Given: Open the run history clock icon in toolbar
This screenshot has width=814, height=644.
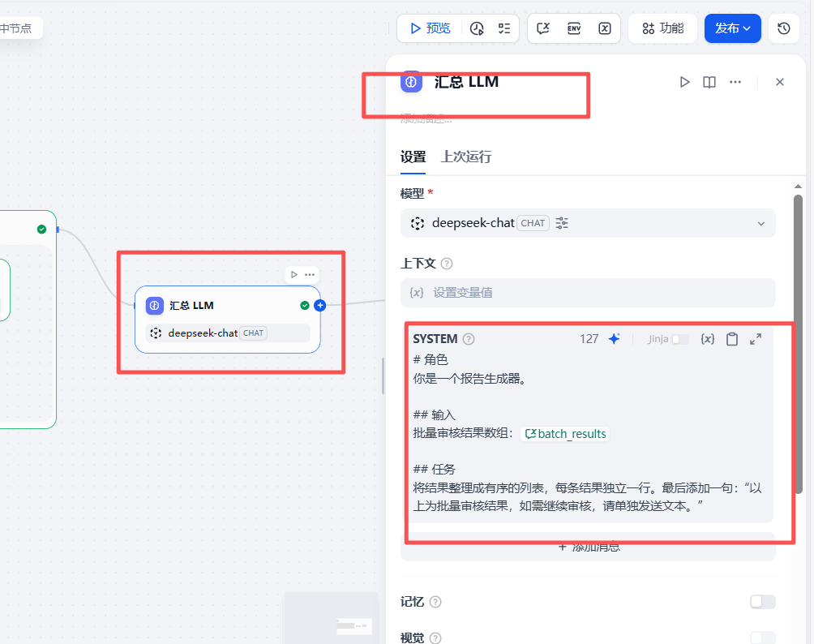Looking at the screenshot, I should click(x=477, y=28).
